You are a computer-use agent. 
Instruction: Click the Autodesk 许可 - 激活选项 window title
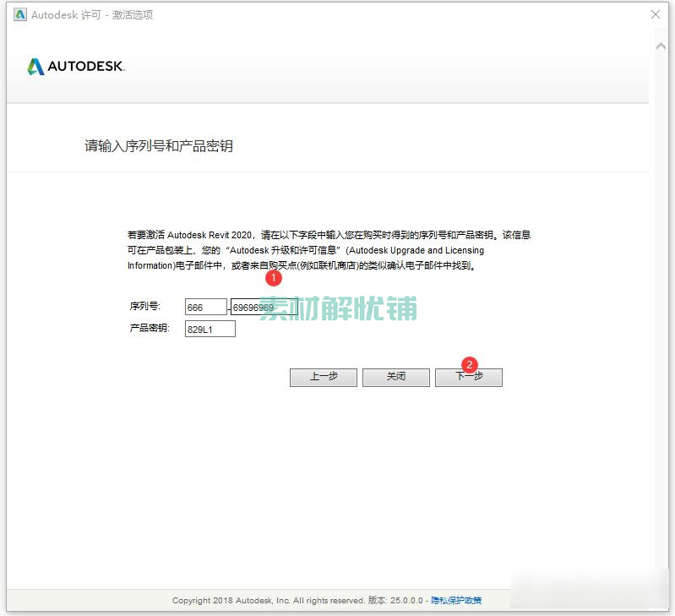[92, 15]
